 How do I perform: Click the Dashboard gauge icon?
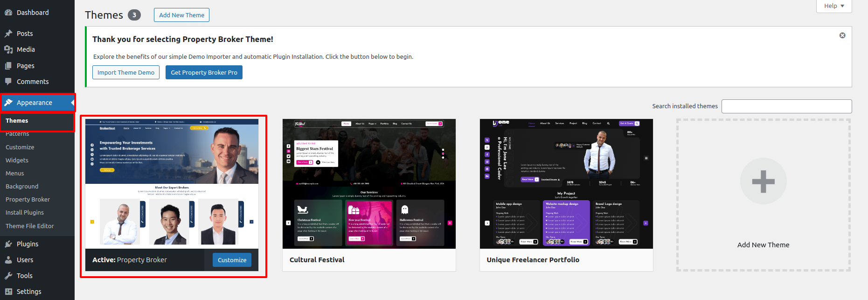tap(8, 13)
